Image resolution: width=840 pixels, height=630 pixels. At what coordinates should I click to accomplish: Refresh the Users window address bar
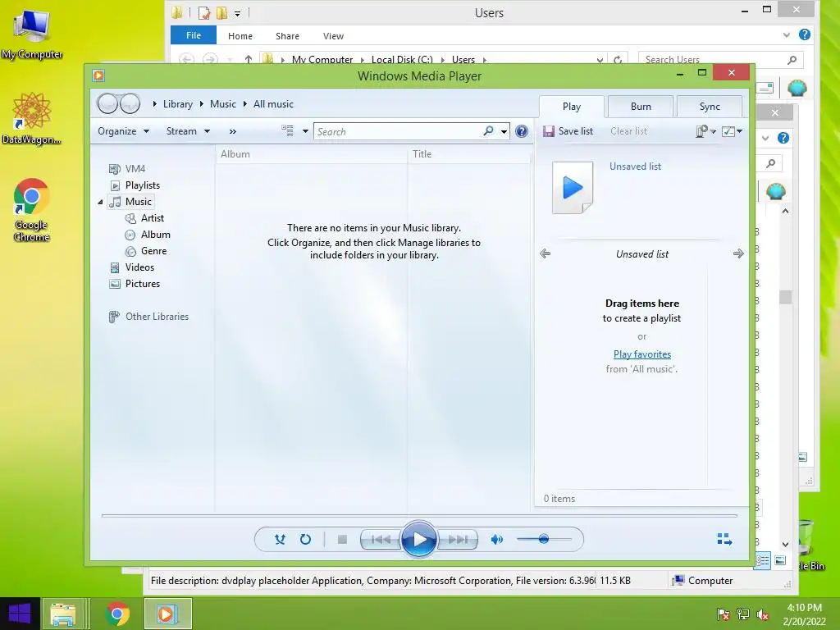point(618,59)
